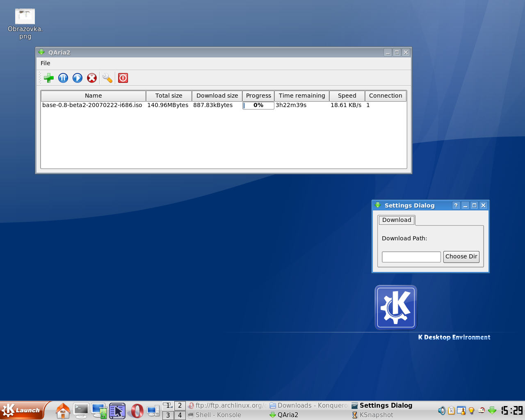The image size is (525, 420).
Task: Select the base-0.8-beta2-20070222-i686.iso download row
Action: [224, 105]
